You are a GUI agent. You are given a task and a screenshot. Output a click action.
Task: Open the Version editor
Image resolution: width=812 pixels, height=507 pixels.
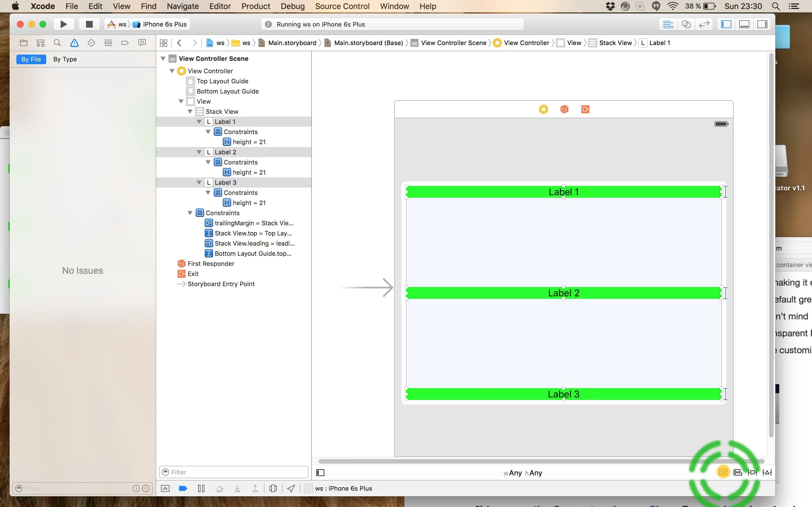pos(704,24)
